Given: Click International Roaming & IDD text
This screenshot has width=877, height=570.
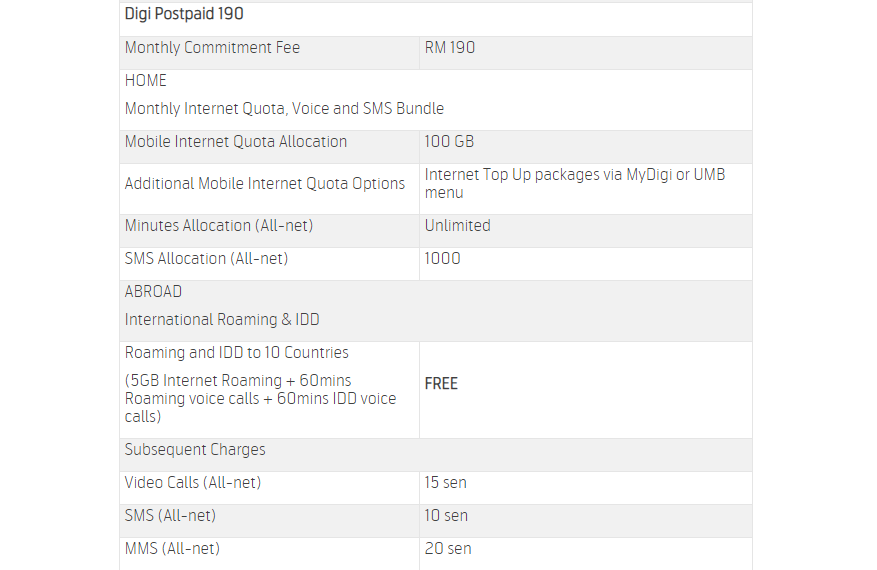Looking at the screenshot, I should (x=222, y=320).
